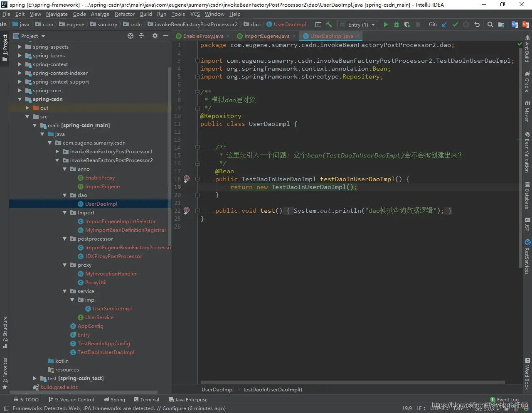The image size is (532, 413).
Task: Start debugging with the Debug bug icon
Action: 397,25
